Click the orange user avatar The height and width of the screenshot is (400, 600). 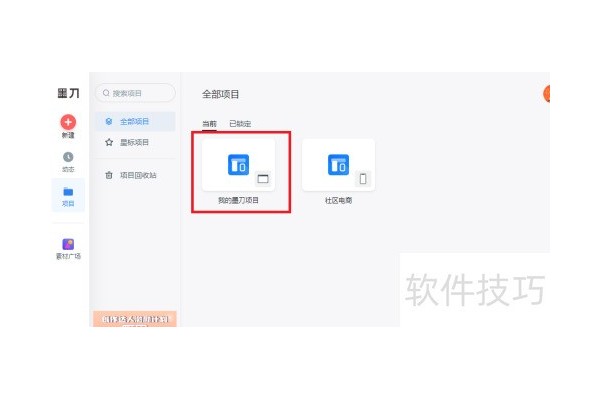(547, 94)
